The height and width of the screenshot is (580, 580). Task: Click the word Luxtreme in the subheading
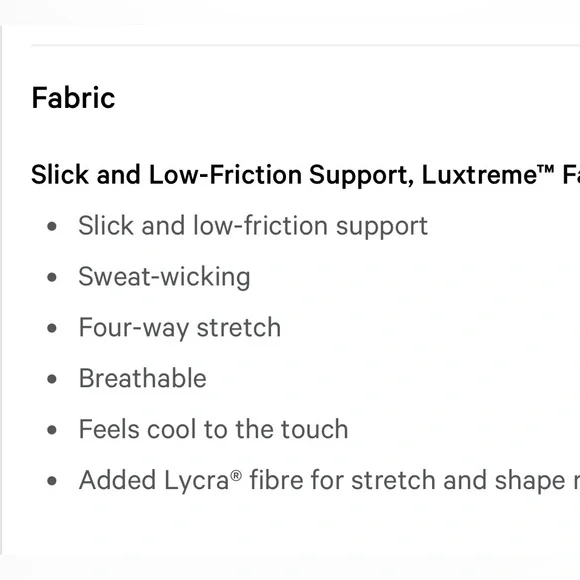479,175
